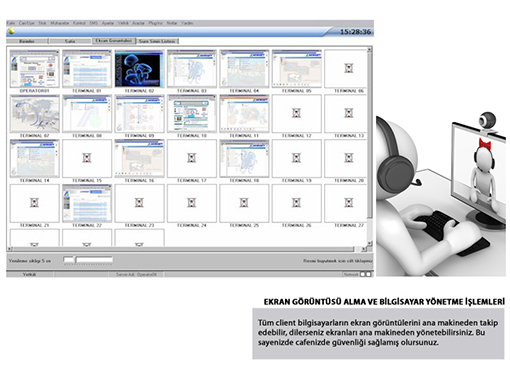Click the Yetkili button in status bar
This screenshot has width=510, height=380.
click(29, 274)
